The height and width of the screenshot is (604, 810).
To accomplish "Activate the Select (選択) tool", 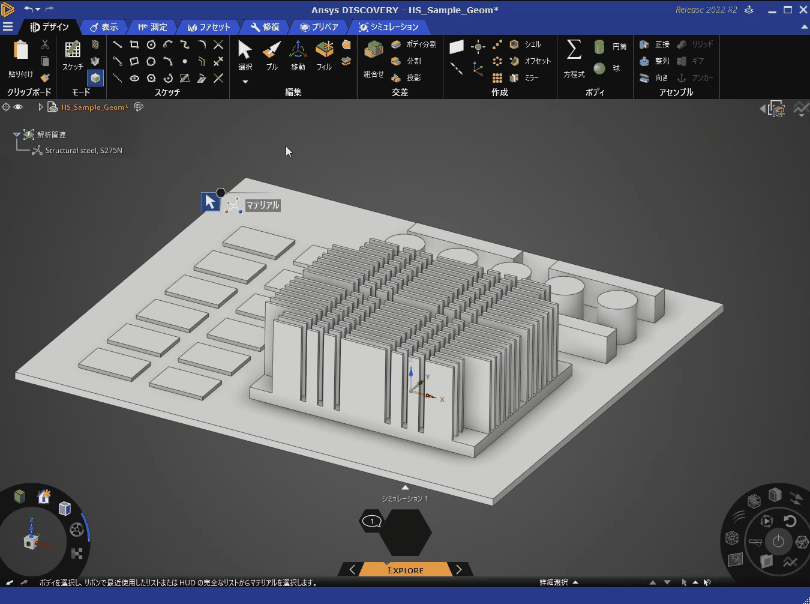I will [245, 56].
